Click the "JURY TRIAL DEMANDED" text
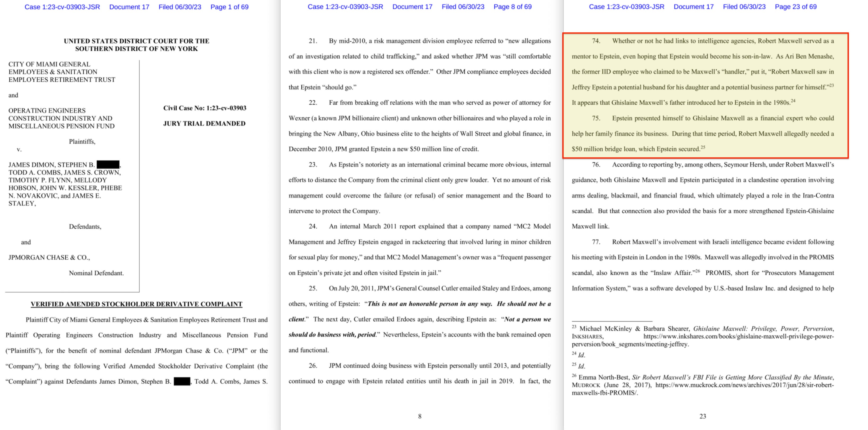This screenshot has height=430, width=868. coord(204,123)
